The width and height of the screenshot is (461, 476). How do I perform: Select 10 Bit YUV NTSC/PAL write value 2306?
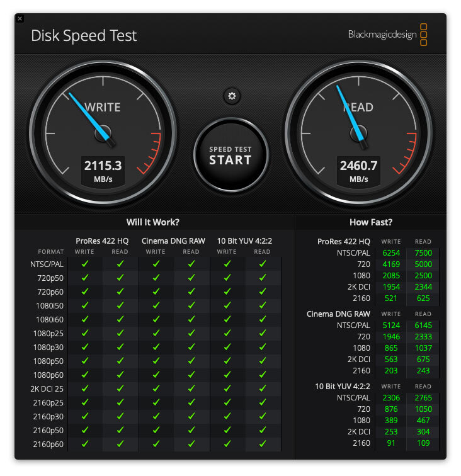point(391,398)
